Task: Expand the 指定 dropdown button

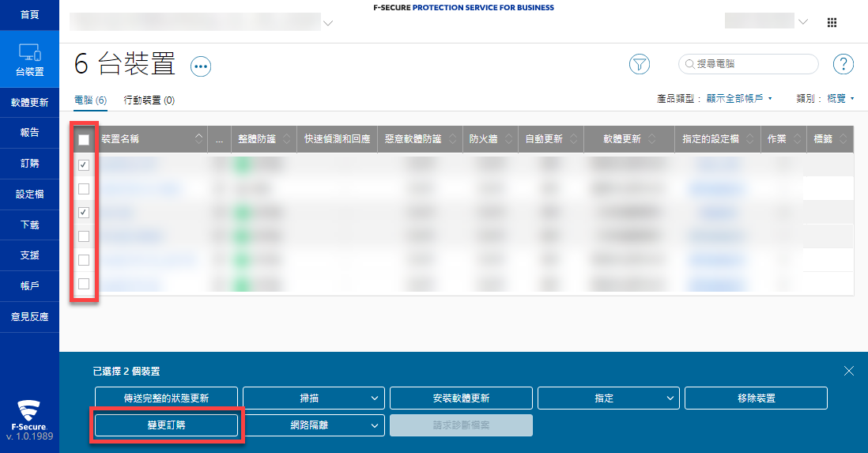Action: pyautogui.click(x=608, y=398)
